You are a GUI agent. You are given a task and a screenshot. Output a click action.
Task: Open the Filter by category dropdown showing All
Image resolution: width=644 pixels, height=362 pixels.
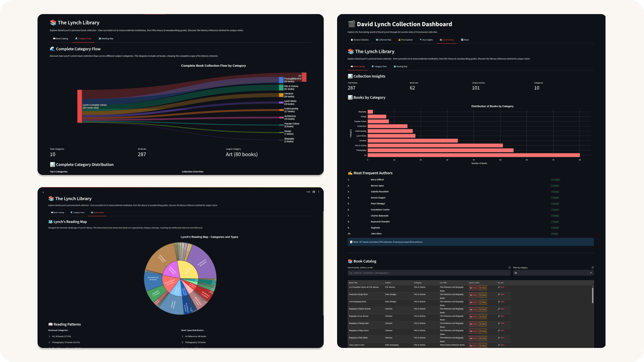pos(553,273)
